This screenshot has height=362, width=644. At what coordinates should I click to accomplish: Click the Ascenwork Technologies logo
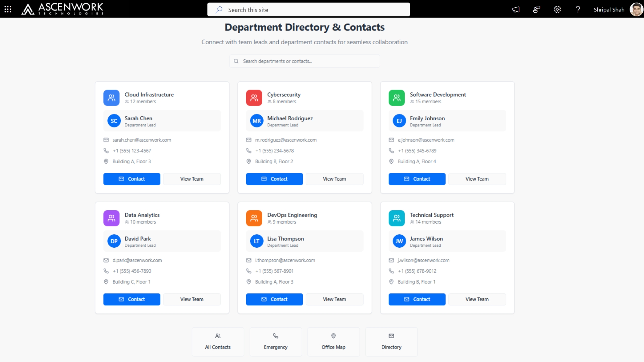62,9
